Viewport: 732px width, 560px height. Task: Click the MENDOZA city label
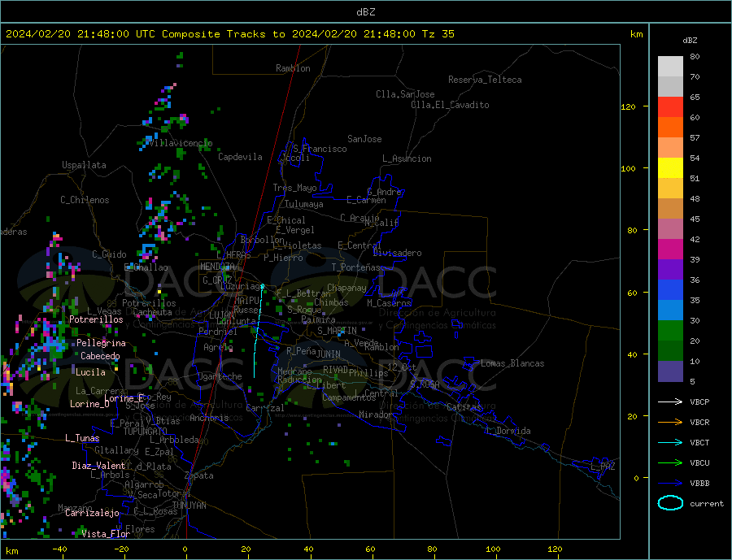[218, 267]
